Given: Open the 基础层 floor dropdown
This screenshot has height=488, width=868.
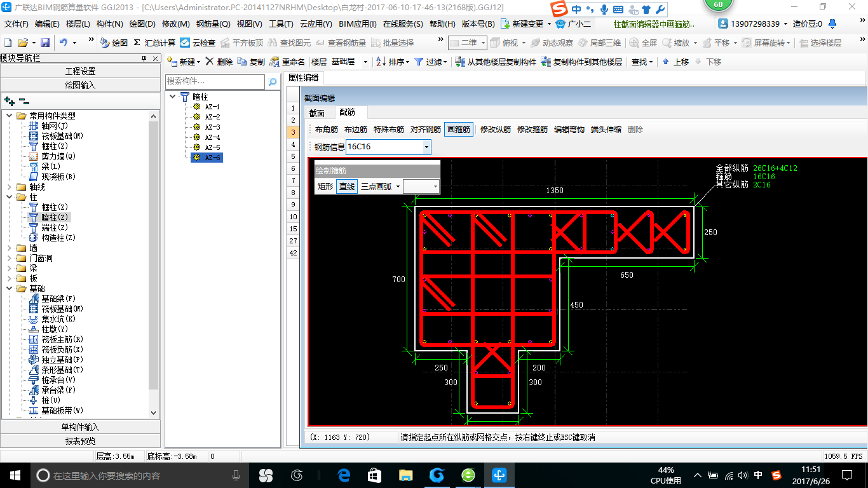Looking at the screenshot, I should pos(365,62).
